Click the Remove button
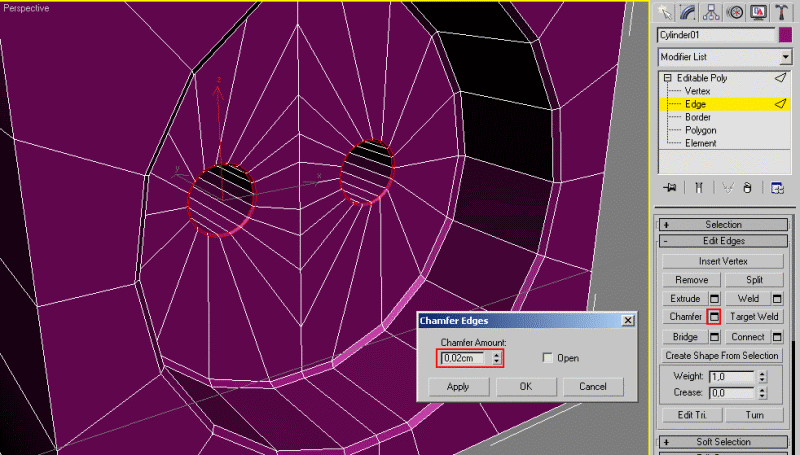Viewport: 800px width, 455px height. [691, 280]
